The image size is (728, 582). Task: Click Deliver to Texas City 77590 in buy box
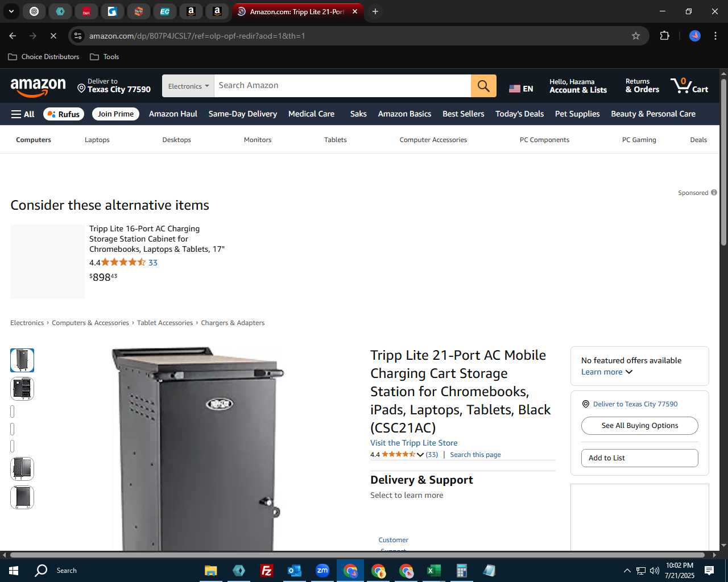pyautogui.click(x=635, y=404)
